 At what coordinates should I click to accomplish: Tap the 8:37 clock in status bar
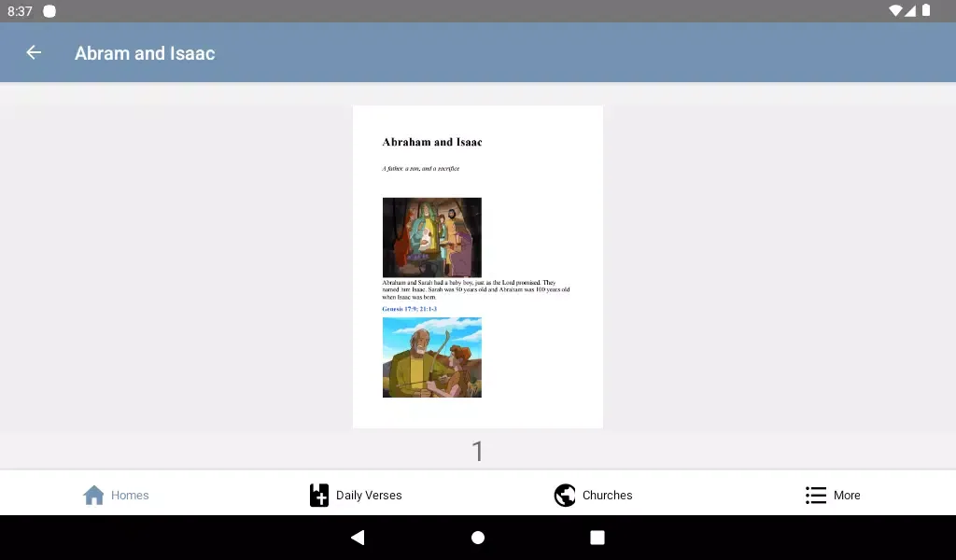[20, 11]
